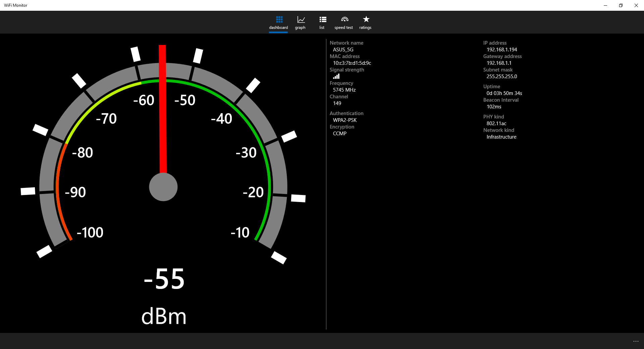This screenshot has height=349, width=644.
Task: Open the more options ellipsis menu
Action: coord(636,342)
